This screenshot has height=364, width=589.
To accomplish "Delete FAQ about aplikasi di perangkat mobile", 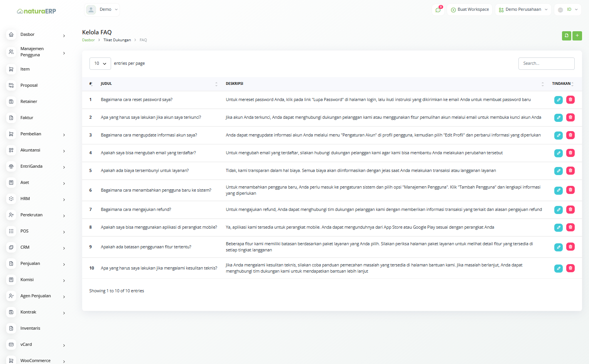I will pyautogui.click(x=570, y=228).
